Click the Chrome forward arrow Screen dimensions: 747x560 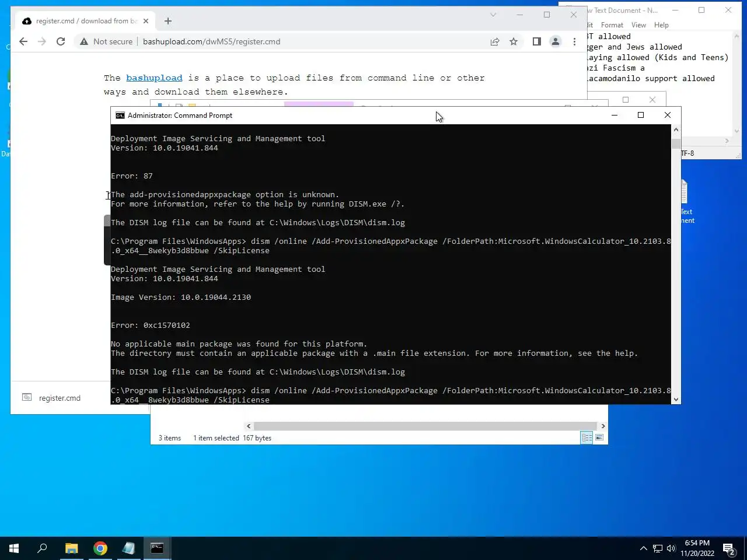pyautogui.click(x=42, y=41)
